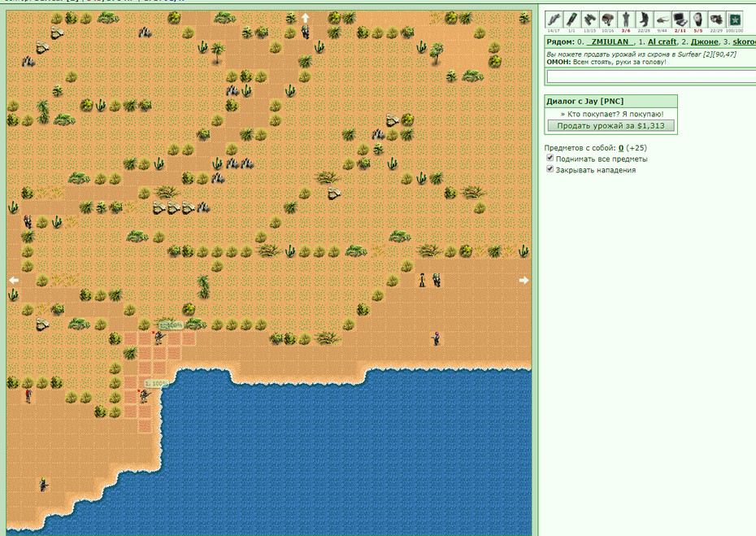Open the items count '0' link
Viewport: 756px width, 536px height.
pos(621,148)
